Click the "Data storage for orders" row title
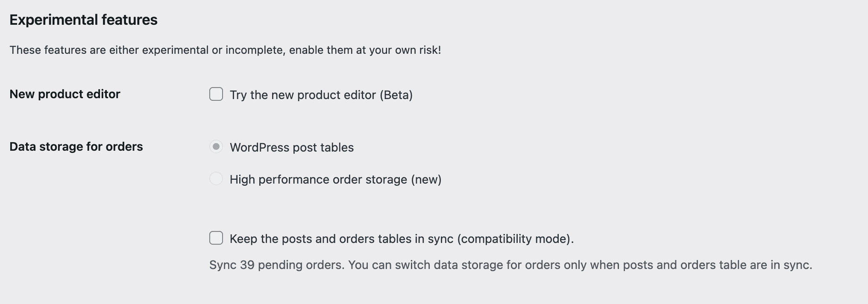The width and height of the screenshot is (868, 304). (x=76, y=146)
